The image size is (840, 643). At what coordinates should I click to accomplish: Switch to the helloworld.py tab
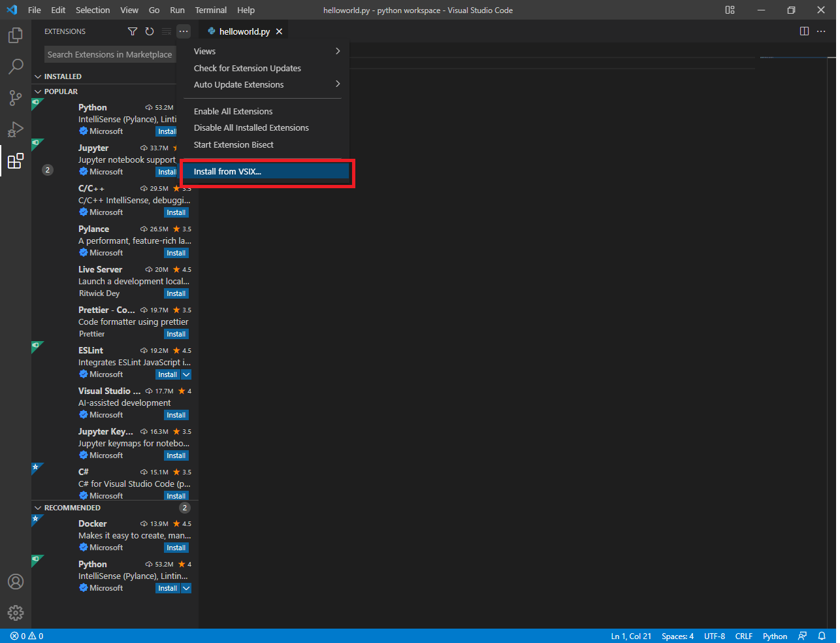point(244,31)
